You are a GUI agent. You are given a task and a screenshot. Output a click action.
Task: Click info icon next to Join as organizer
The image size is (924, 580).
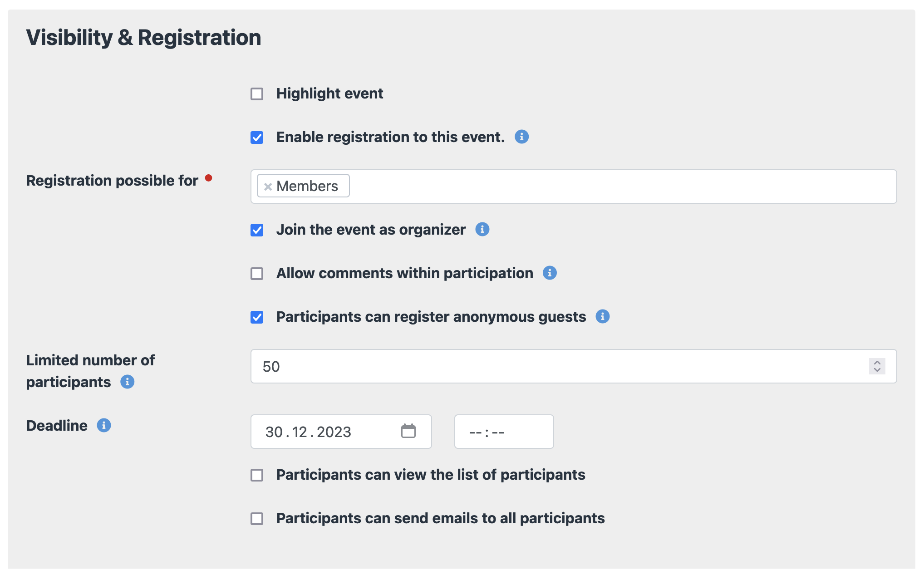point(482,229)
